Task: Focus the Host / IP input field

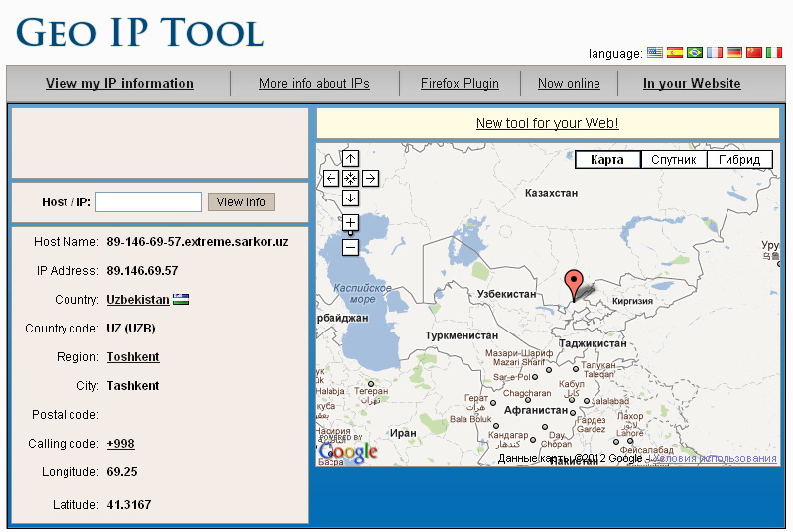Action: coord(149,201)
